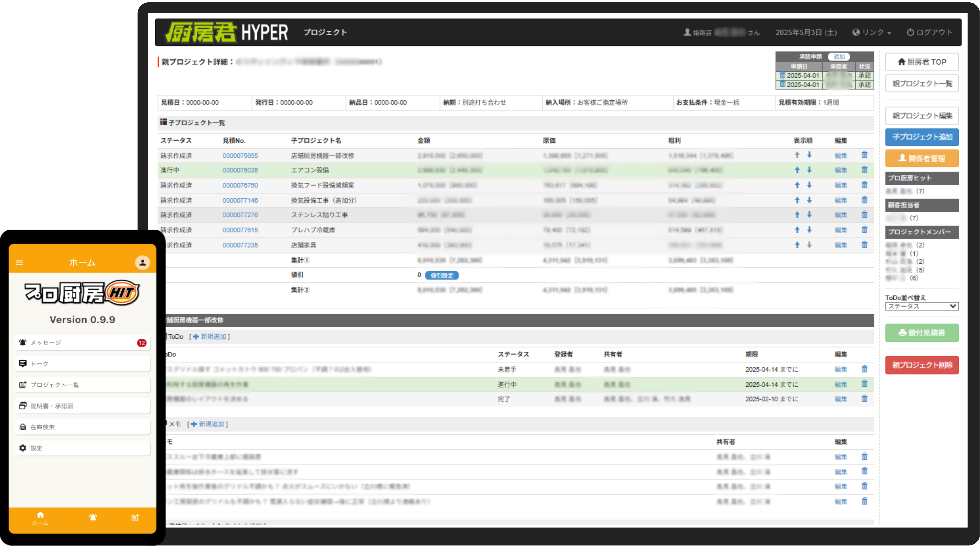
Task: Open 在庫検索 in the mobile menu
Action: point(82,427)
